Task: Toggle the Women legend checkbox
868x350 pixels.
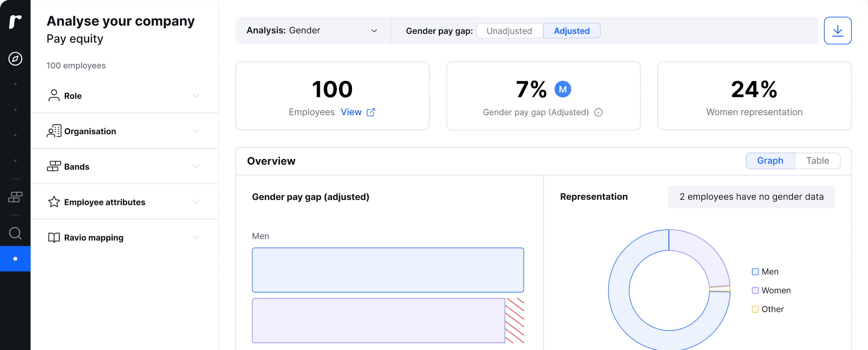Action: click(x=755, y=290)
